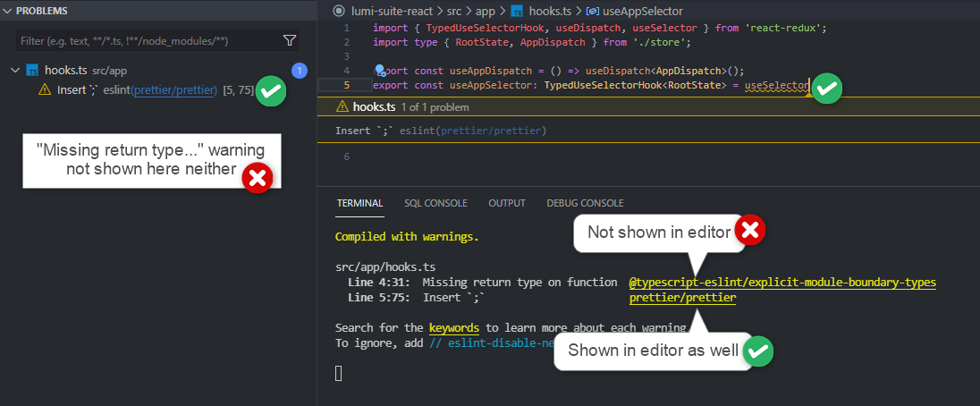This screenshot has height=406, width=980.
Task: Switch to the SQL CONSOLE tab
Action: [435, 203]
